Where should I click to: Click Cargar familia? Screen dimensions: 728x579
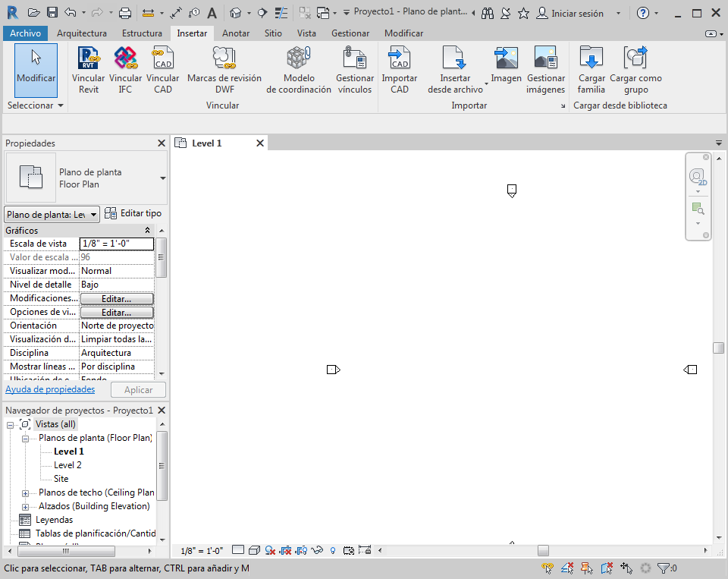[591, 70]
